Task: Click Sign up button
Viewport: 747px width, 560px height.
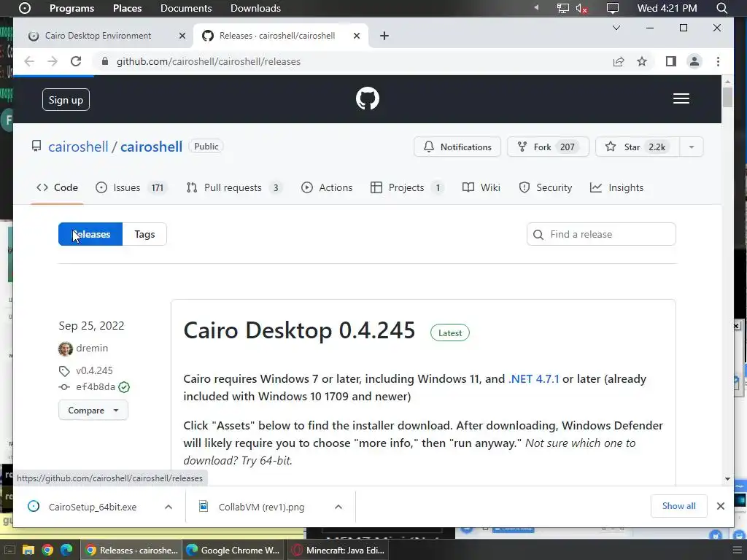Action: coord(66,100)
